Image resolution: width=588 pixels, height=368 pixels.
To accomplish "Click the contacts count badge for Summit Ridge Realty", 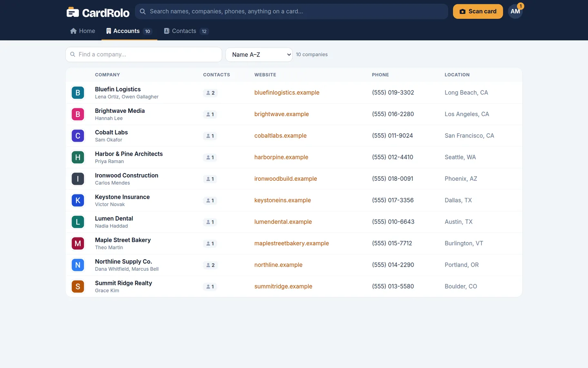I will tap(210, 287).
